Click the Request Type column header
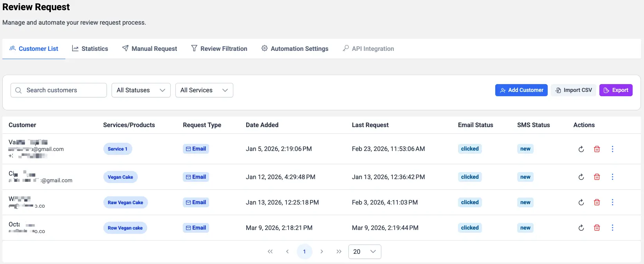The width and height of the screenshot is (644, 264). click(202, 125)
